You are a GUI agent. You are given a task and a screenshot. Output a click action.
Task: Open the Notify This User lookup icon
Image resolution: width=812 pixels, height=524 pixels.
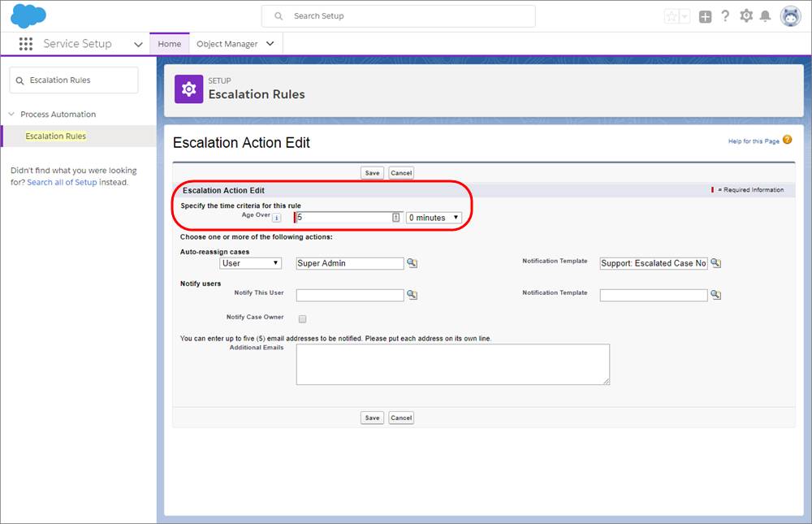412,295
